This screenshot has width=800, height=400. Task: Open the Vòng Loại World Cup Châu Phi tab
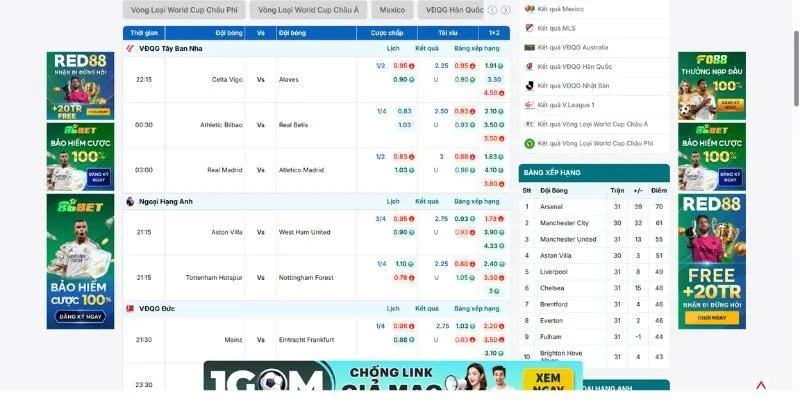coord(184,10)
